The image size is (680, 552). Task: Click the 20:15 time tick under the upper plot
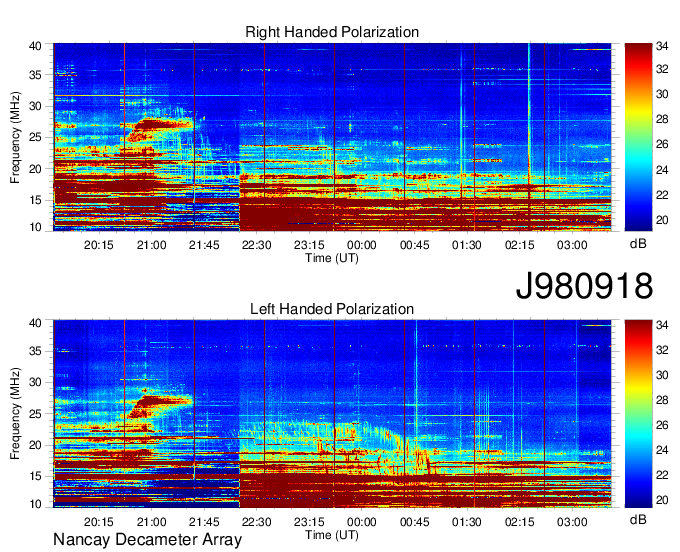98,245
